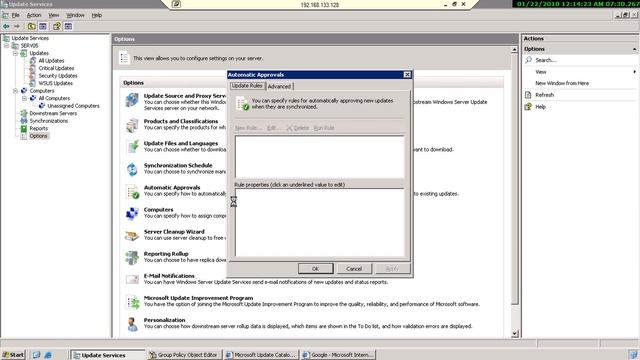Open Update Files and Languages icon
The width and height of the screenshot is (640, 360).
(132, 147)
